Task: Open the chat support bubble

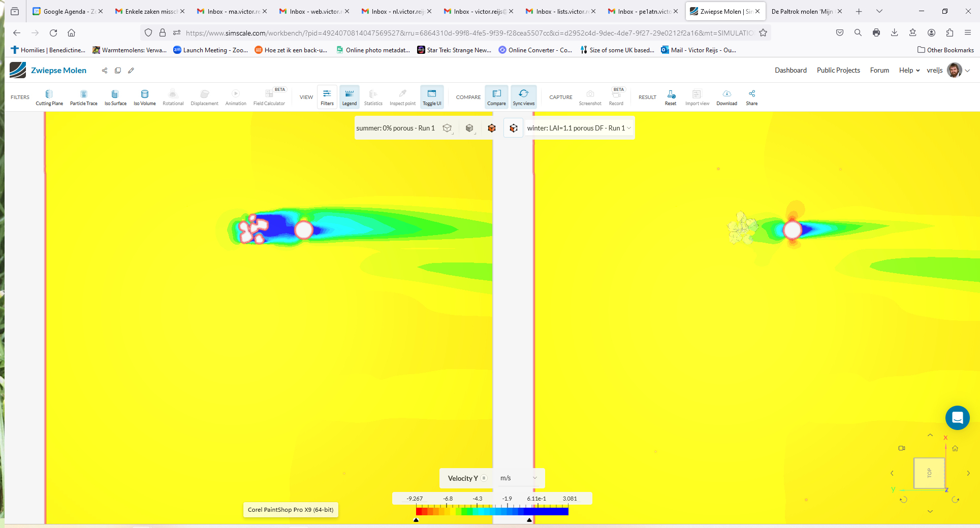Action: coord(957,418)
